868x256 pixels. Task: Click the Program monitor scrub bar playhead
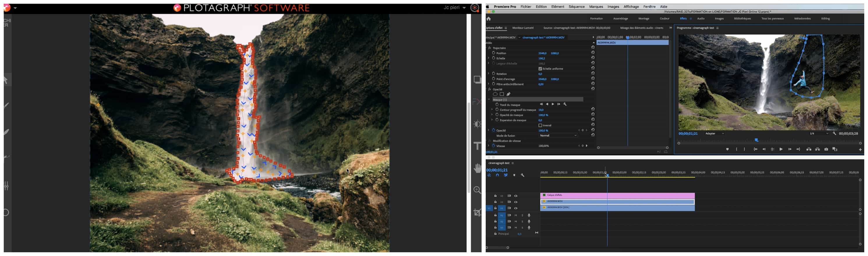click(756, 140)
